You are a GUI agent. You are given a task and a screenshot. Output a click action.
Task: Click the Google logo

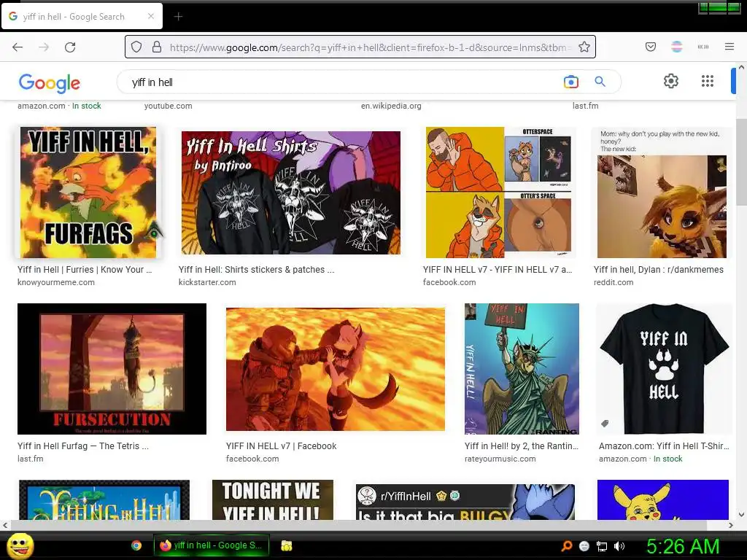(49, 83)
